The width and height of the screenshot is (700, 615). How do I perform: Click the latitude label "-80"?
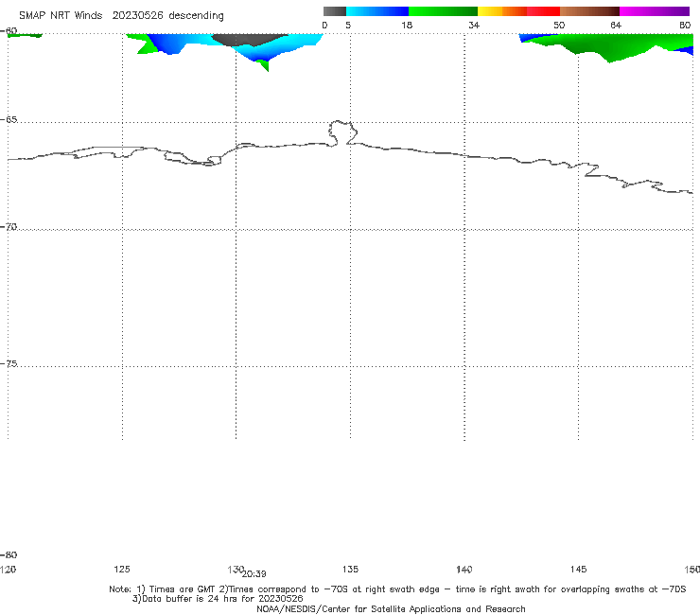point(9,554)
